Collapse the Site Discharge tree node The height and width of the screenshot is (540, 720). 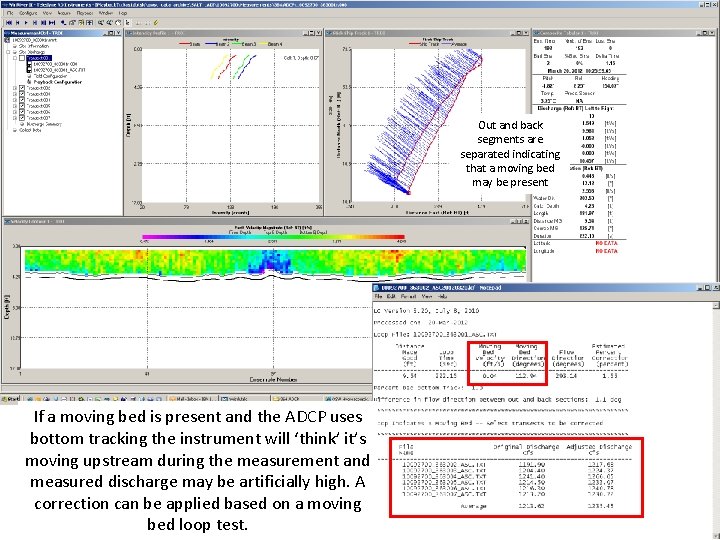[x=8, y=52]
